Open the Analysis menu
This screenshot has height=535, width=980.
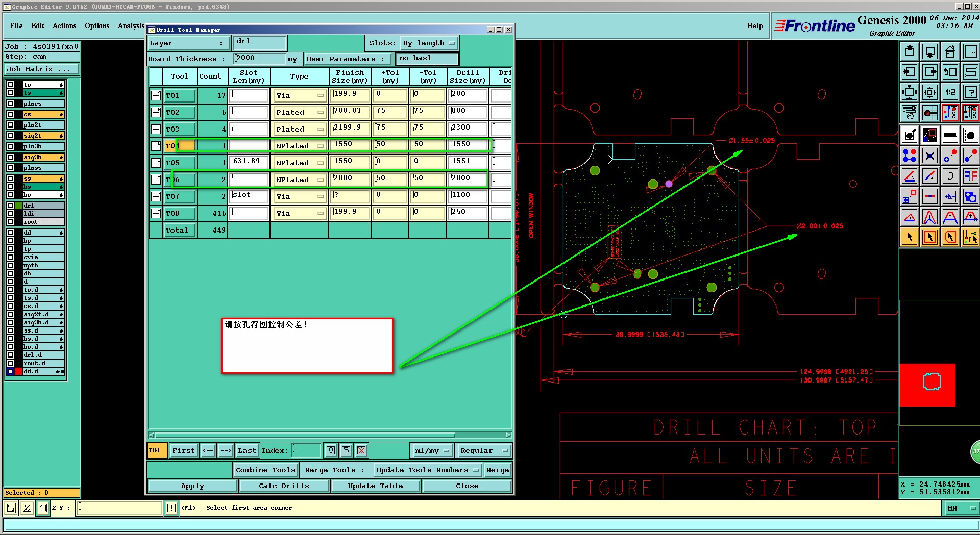[131, 26]
